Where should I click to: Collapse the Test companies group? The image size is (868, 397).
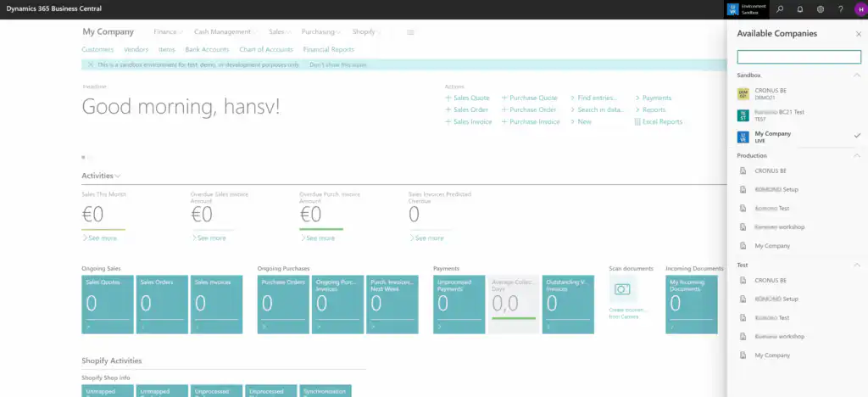click(857, 265)
